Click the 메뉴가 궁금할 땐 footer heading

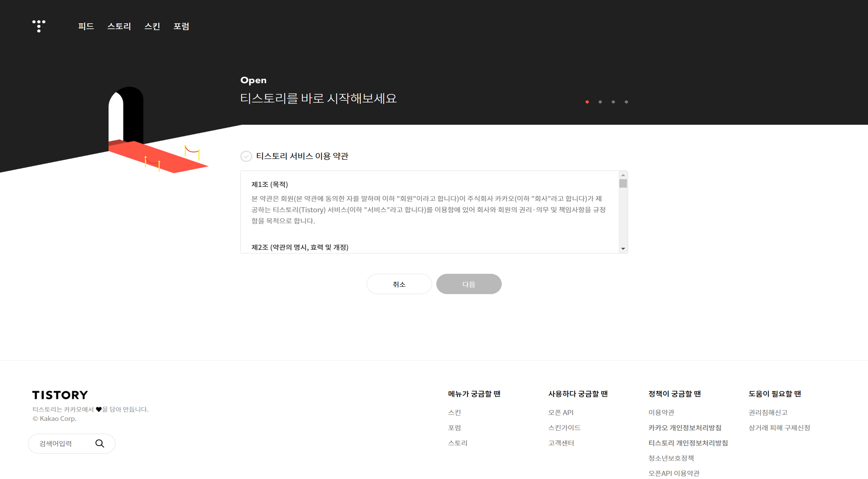coord(474,394)
